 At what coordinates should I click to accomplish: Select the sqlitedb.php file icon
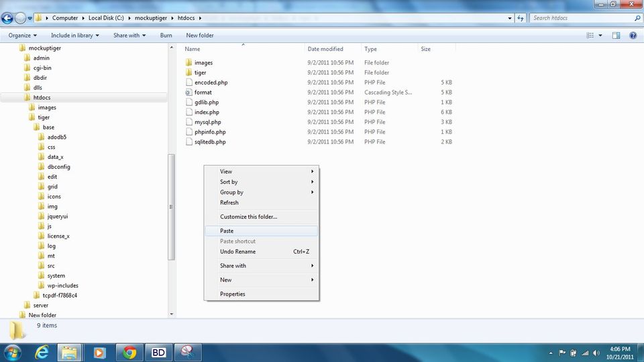[x=189, y=141]
